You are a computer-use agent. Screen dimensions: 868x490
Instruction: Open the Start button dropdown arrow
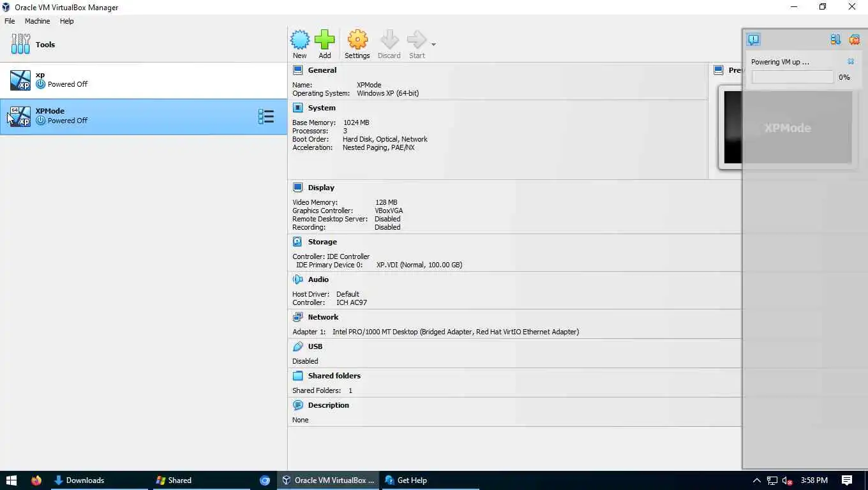click(x=433, y=45)
